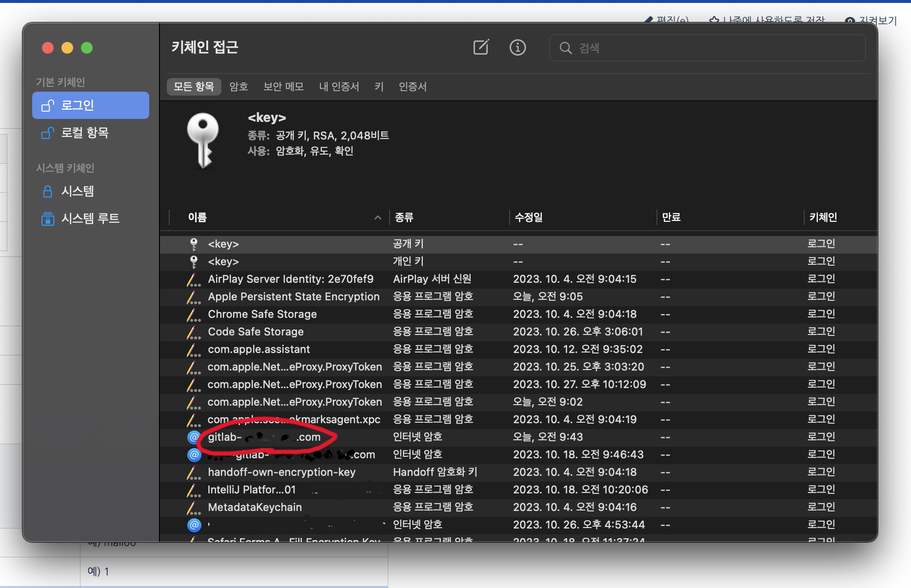911x588 pixels.
Task: Click the @ icon of the gitlab row modified 오늘, 오전 9:43
Action: [194, 437]
